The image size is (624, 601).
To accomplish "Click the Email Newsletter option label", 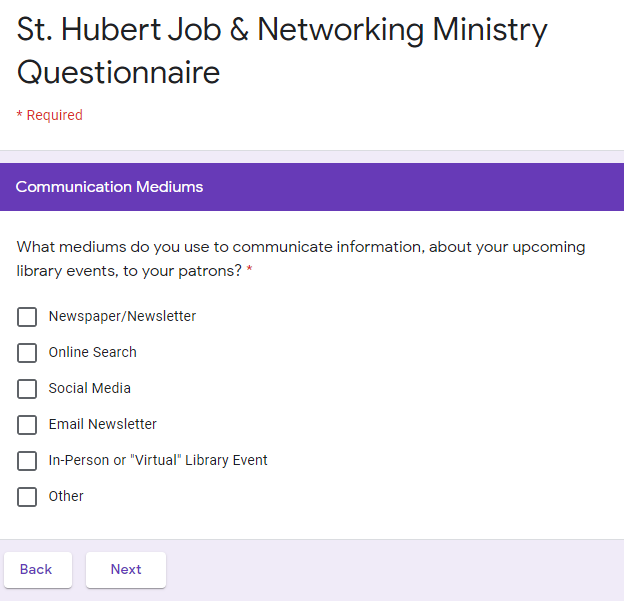I will pos(102,424).
